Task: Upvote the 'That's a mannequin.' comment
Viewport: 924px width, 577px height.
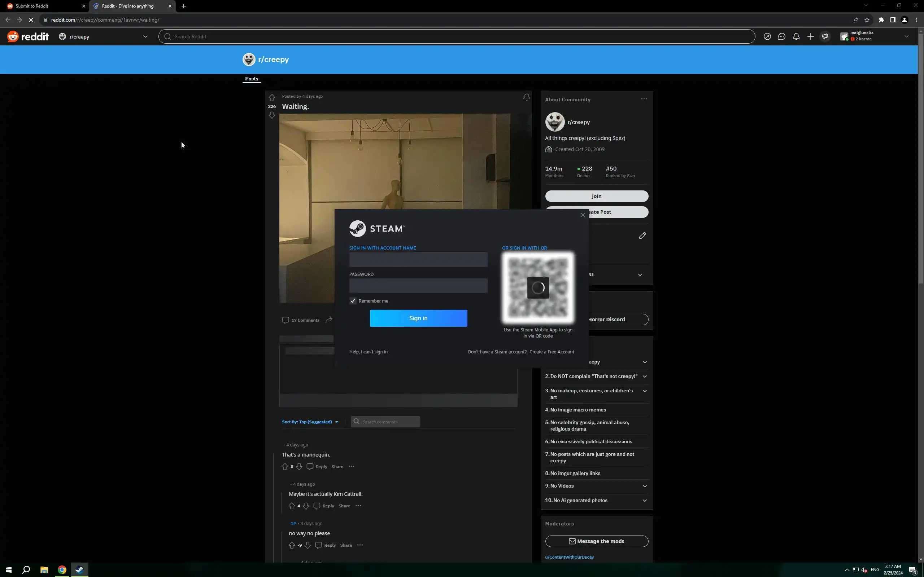Action: coord(285,466)
